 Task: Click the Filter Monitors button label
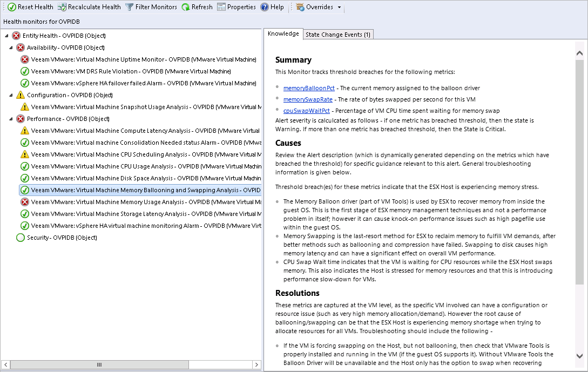(x=156, y=7)
